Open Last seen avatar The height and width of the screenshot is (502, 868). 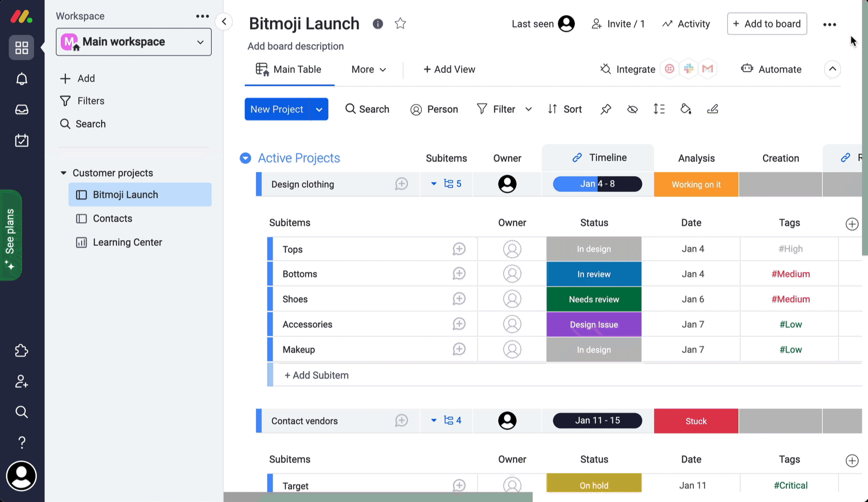click(566, 24)
